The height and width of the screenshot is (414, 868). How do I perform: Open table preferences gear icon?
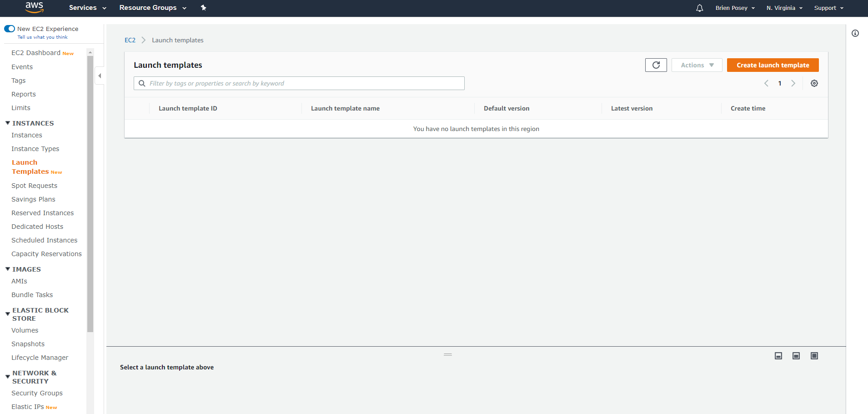pos(814,83)
